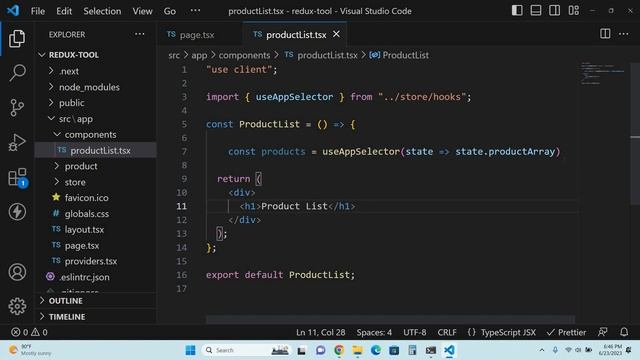Click the Prettier status item
This screenshot has height=360, width=640.
click(x=566, y=332)
